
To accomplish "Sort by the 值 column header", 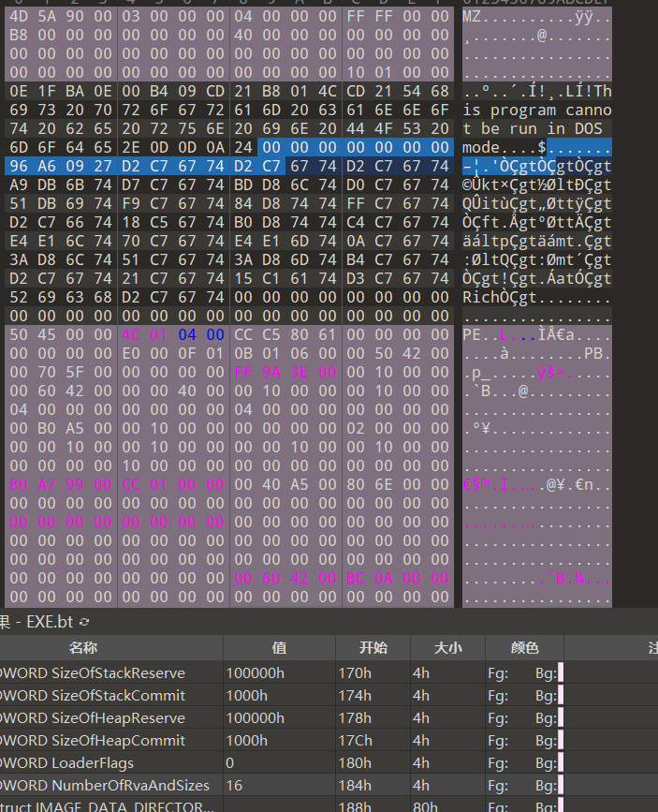I will coord(279,648).
